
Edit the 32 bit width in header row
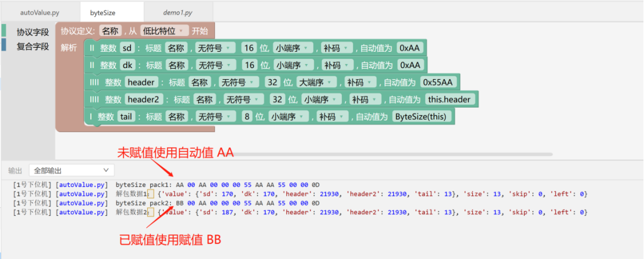[x=272, y=82]
